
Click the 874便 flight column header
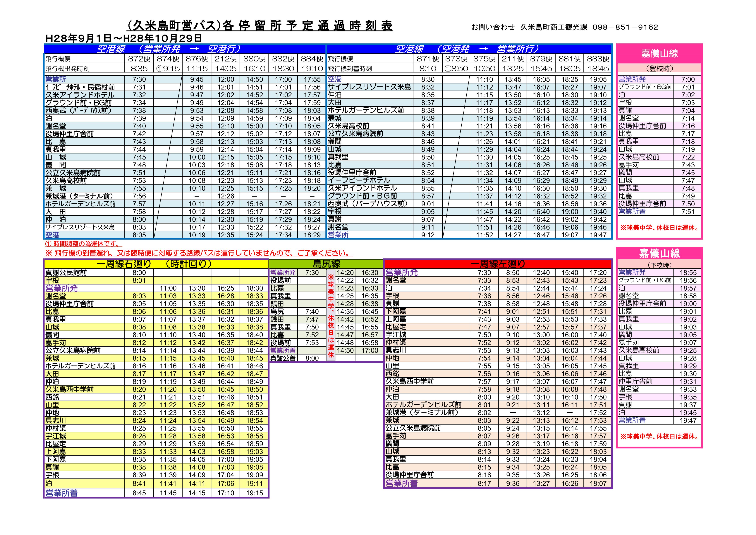tap(168, 59)
